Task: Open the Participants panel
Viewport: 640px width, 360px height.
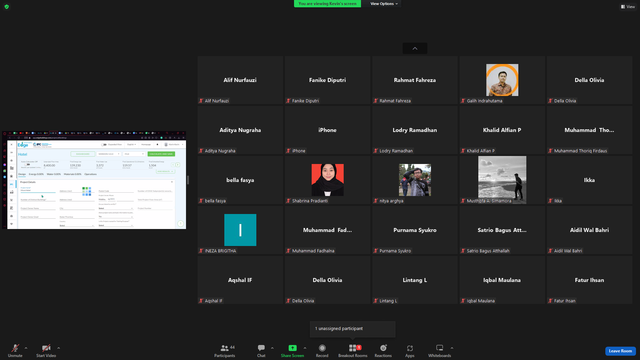Action: [225, 350]
